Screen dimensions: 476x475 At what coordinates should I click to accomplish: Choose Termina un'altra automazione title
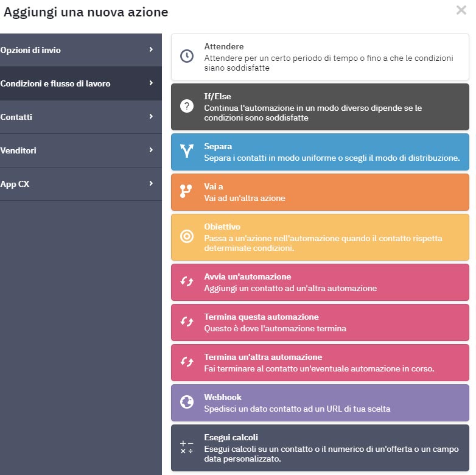(x=263, y=357)
